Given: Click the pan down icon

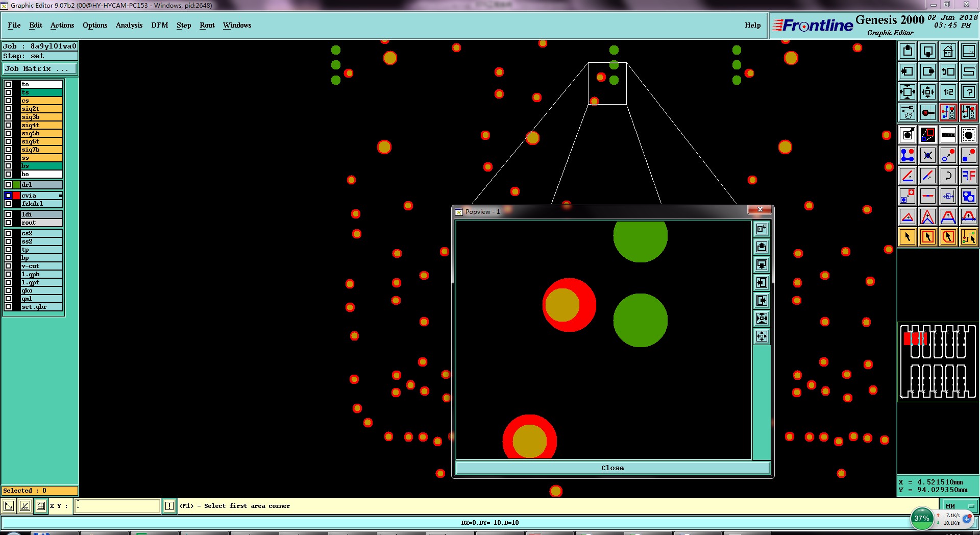Looking at the screenshot, I should coord(928,51).
